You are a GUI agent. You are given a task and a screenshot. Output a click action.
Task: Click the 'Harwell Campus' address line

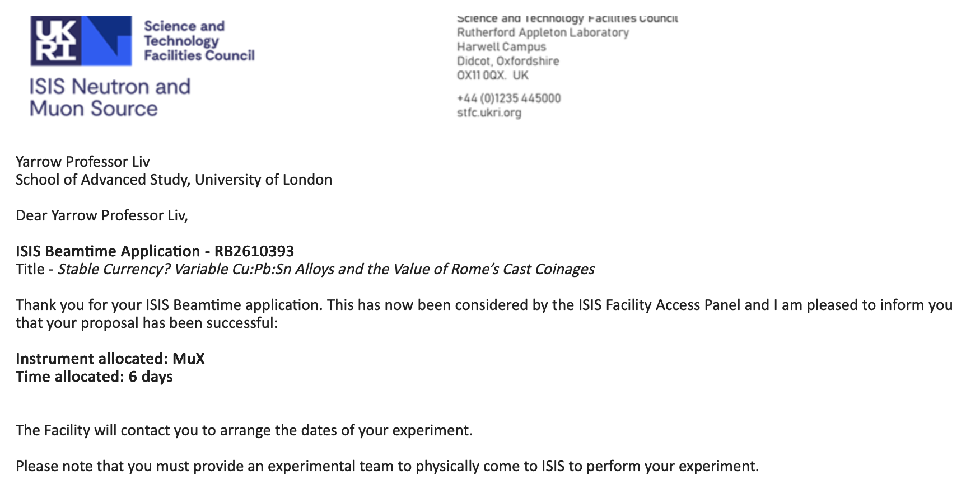(x=501, y=47)
